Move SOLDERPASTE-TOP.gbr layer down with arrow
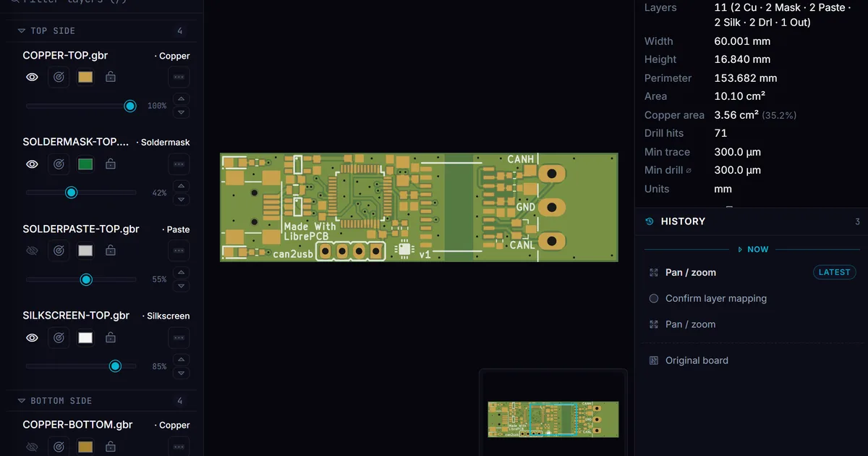Viewport: 868px width, 456px height. [x=182, y=286]
